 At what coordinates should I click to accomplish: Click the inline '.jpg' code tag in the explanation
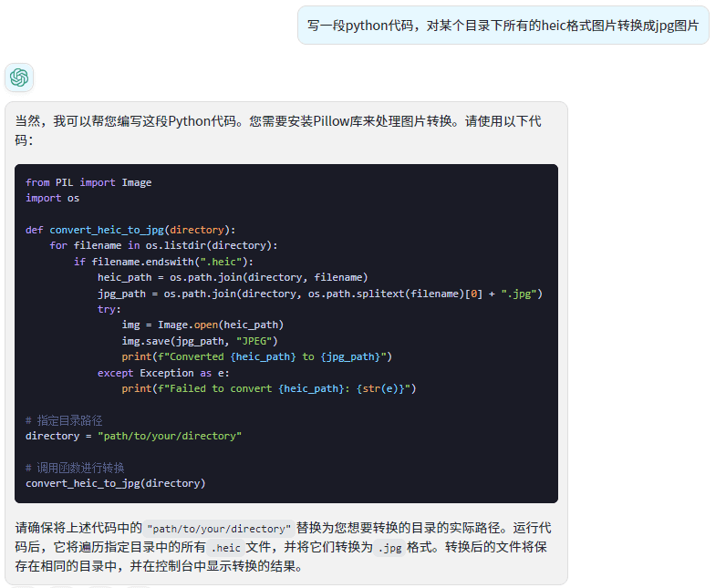point(389,548)
